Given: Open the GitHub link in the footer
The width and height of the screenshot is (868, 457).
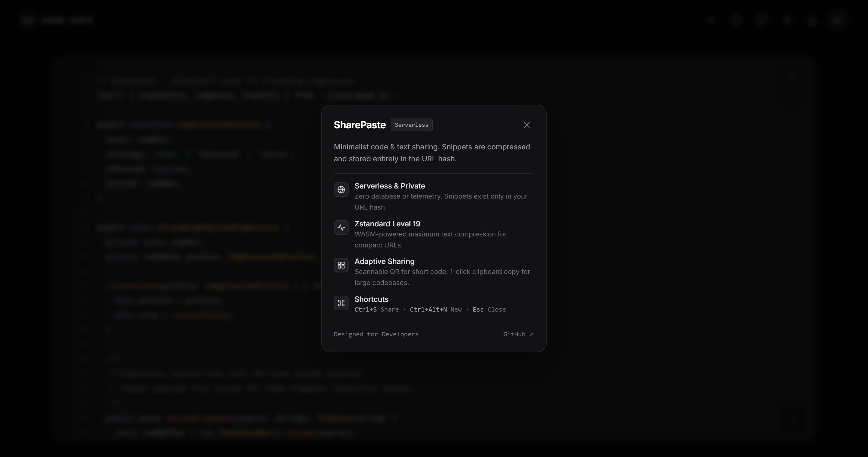Looking at the screenshot, I should [518, 334].
